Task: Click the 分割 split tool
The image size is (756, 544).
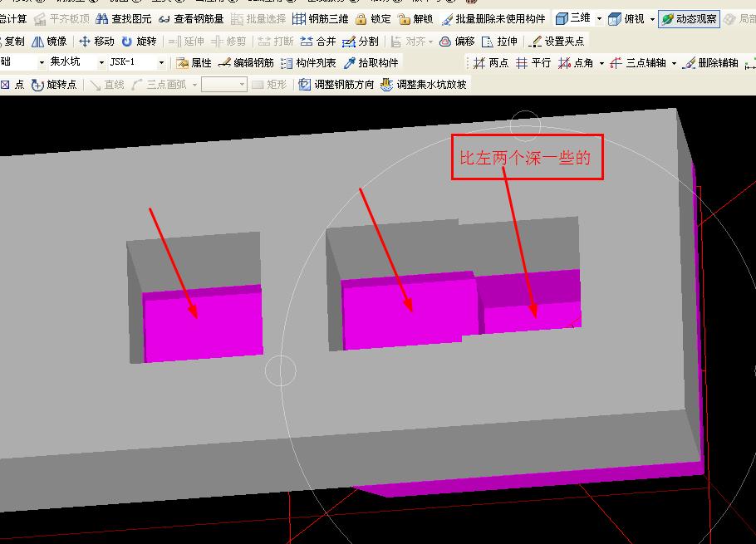Action: click(361, 42)
